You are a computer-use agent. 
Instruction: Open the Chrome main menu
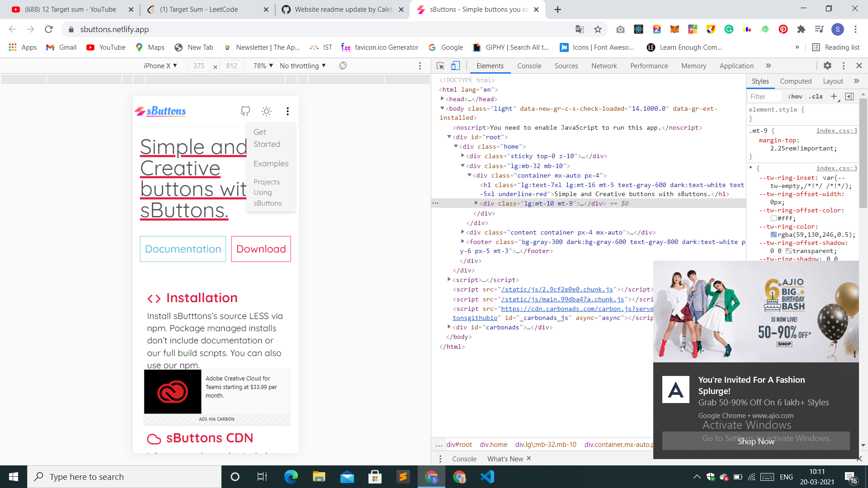pos(855,29)
